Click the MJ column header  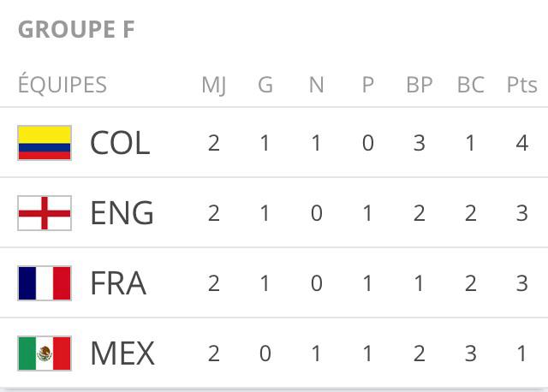(x=214, y=85)
